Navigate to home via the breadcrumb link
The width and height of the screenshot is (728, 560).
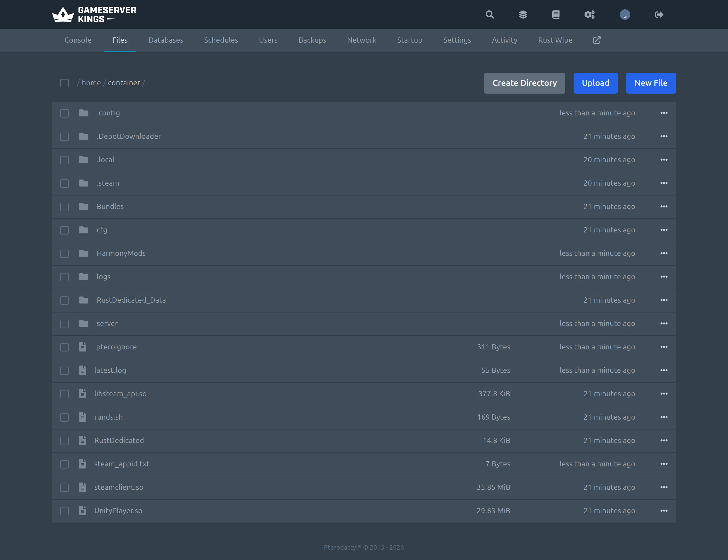tap(91, 83)
